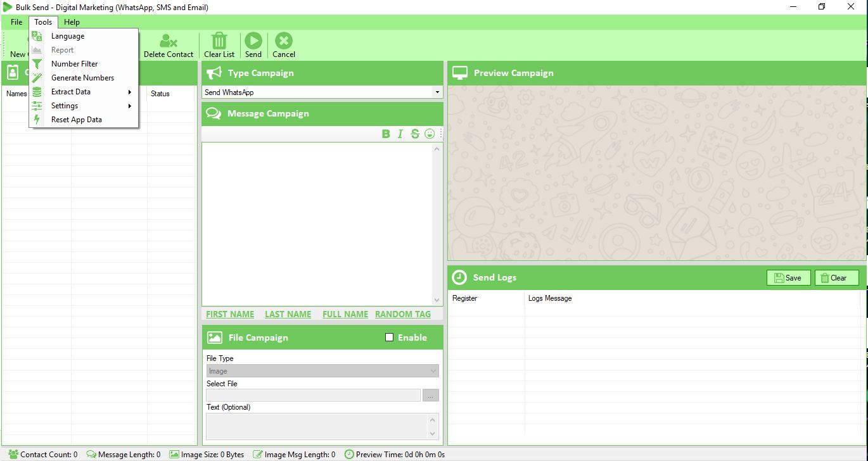
Task: Open the emoji picker
Action: [430, 134]
